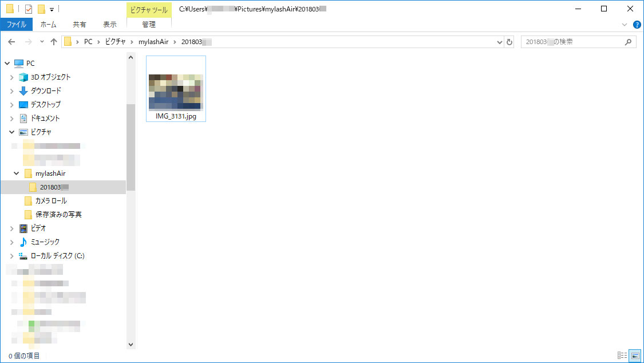Select ローカル ディスク (C:) in the navigation pane
Screen dimensions: 644x363
[57, 256]
